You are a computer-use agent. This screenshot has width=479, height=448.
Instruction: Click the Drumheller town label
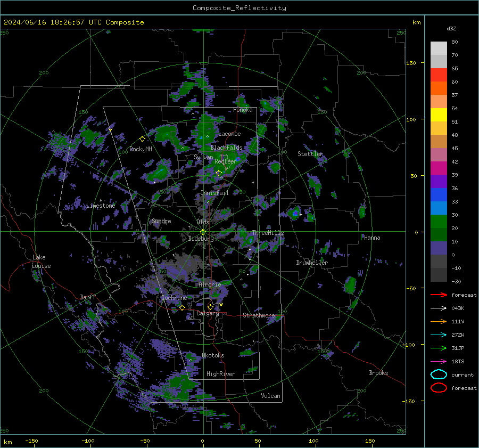[312, 263]
